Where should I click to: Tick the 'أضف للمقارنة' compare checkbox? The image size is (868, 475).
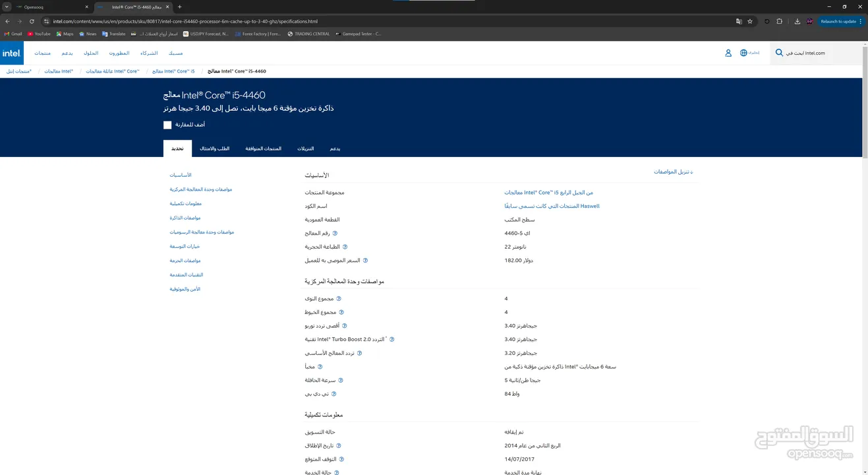(x=167, y=125)
